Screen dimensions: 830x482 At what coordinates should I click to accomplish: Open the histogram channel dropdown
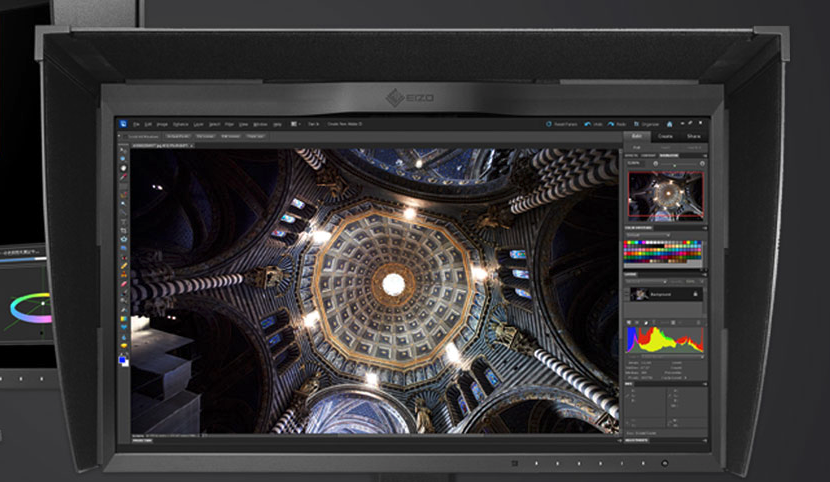click(x=672, y=357)
